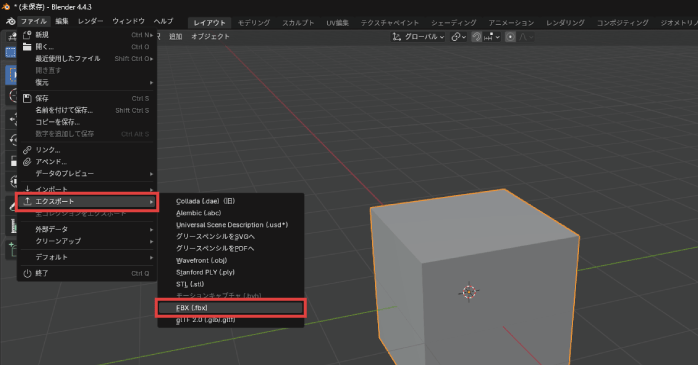Click the paperclip アペンド... icon
The height and width of the screenshot is (365, 698).
[x=27, y=162]
